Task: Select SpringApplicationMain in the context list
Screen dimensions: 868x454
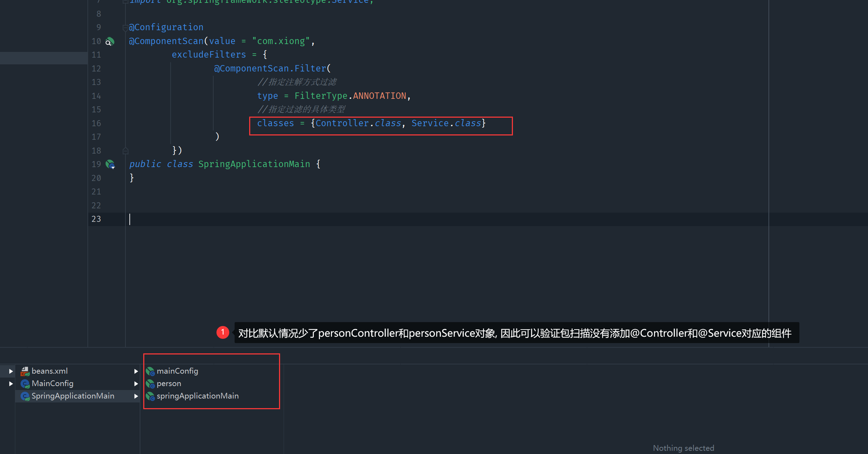Action: coord(73,396)
